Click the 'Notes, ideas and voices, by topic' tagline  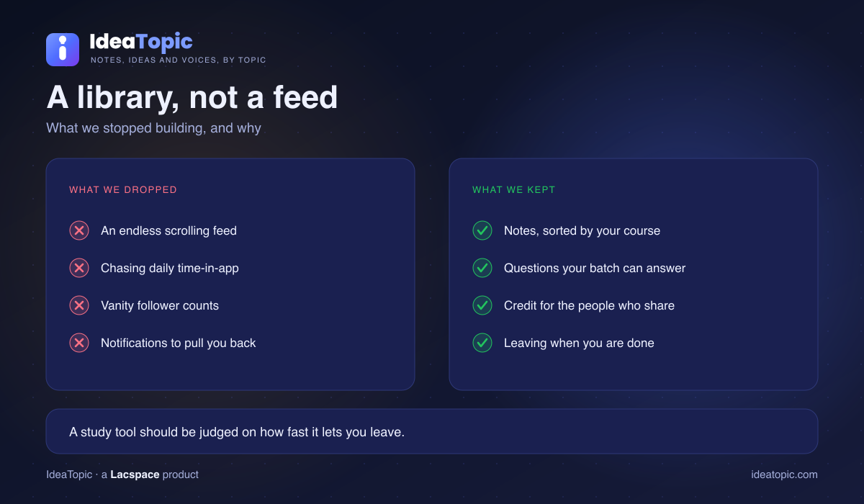pos(178,60)
